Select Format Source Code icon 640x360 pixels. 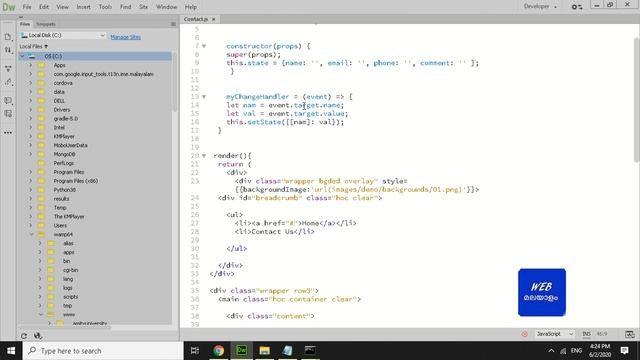8,82
